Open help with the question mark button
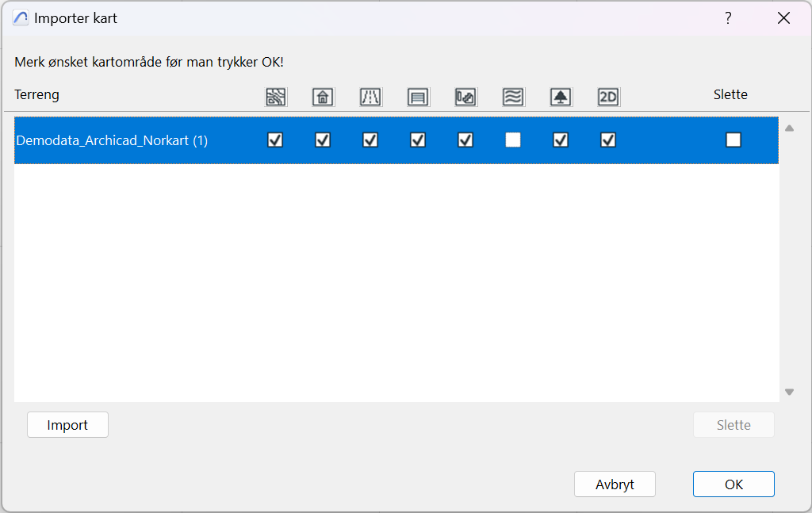The height and width of the screenshot is (513, 812). (x=728, y=18)
